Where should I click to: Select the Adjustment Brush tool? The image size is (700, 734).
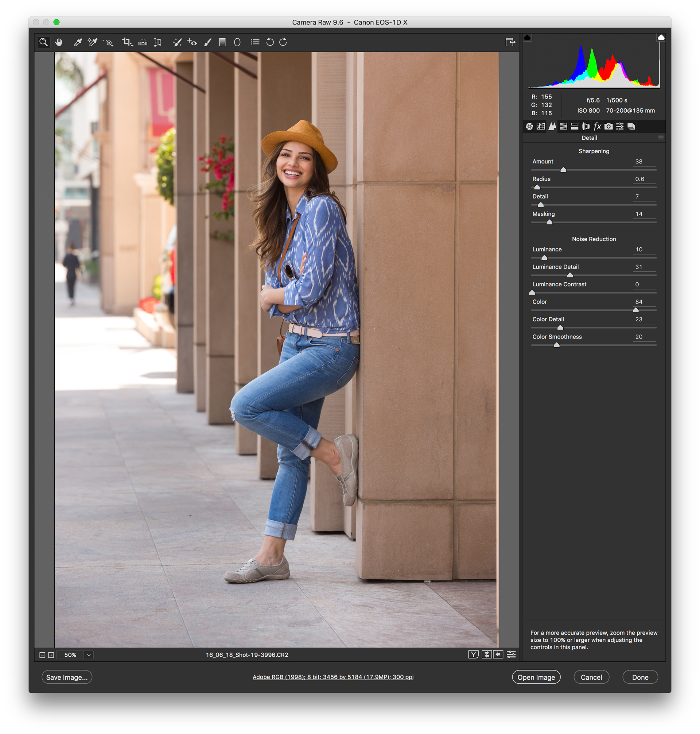tap(207, 42)
